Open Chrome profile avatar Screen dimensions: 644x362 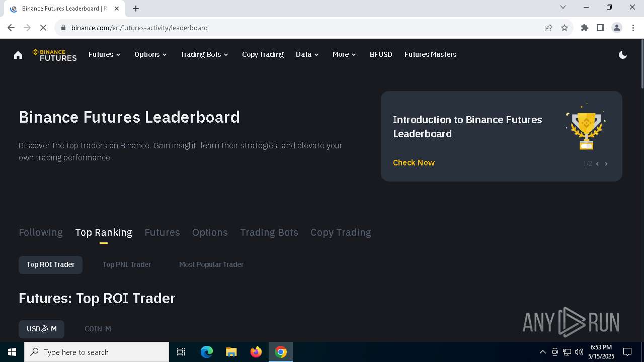[x=617, y=28]
